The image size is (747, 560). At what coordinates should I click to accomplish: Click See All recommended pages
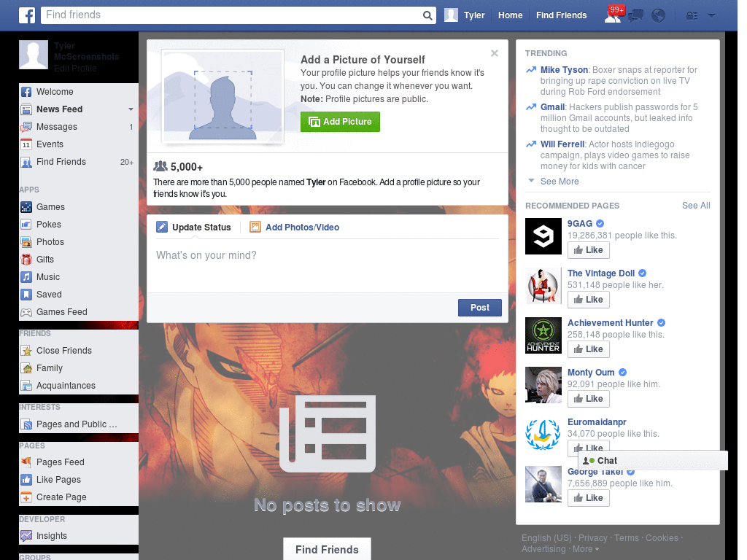(695, 206)
